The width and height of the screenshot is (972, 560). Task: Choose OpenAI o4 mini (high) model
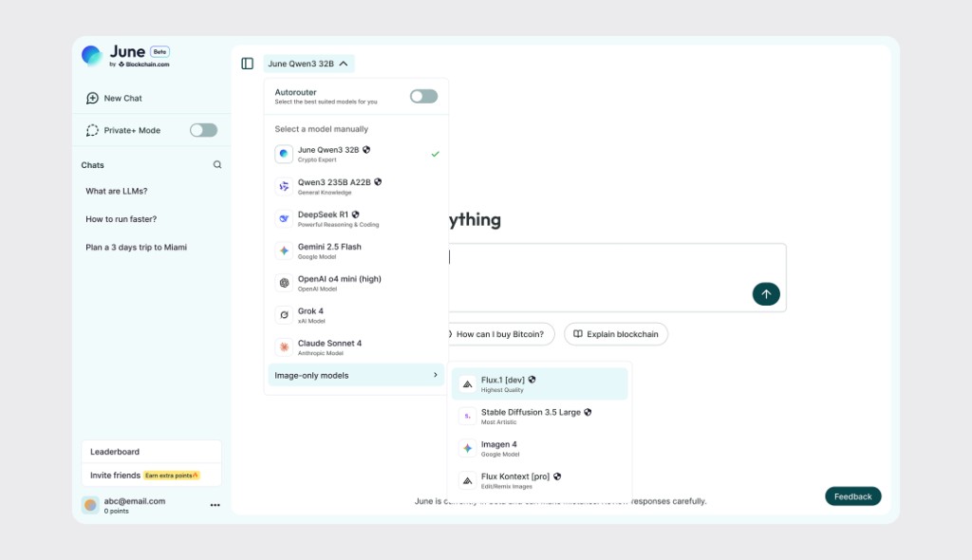(356, 283)
